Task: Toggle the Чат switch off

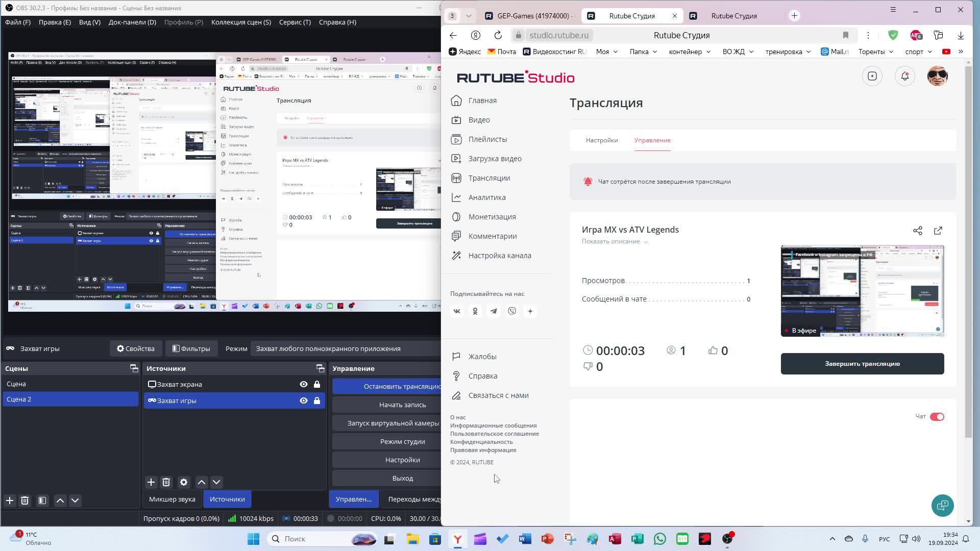Action: 937,417
